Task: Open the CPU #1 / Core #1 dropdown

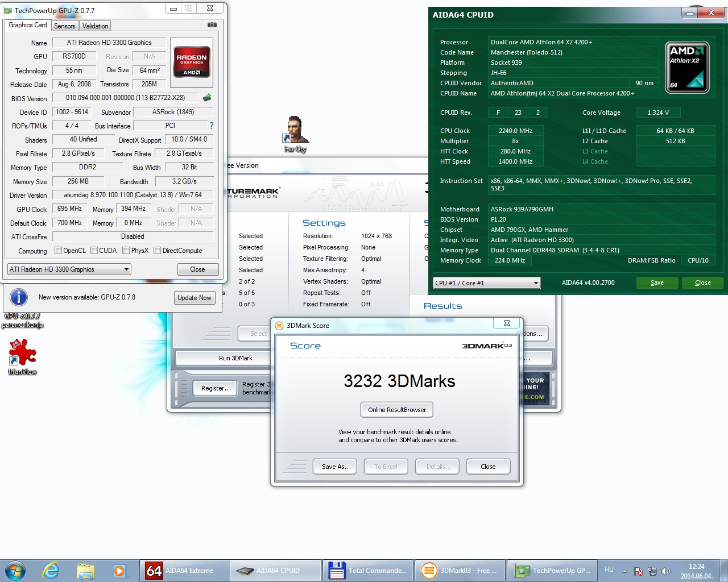Action: pos(486,282)
